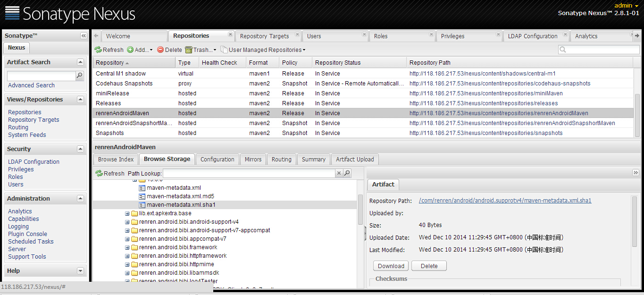
Task: Toggle the splitter collapse handle beside tree
Action: (x=366, y=233)
